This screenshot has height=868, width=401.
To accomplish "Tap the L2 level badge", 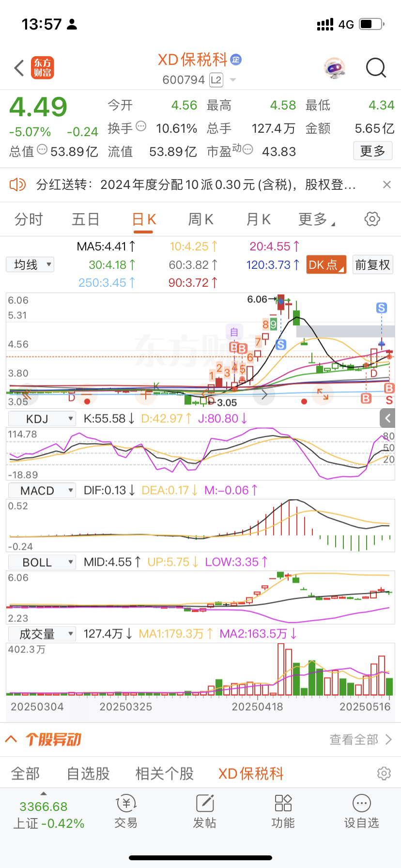I will click(x=216, y=80).
